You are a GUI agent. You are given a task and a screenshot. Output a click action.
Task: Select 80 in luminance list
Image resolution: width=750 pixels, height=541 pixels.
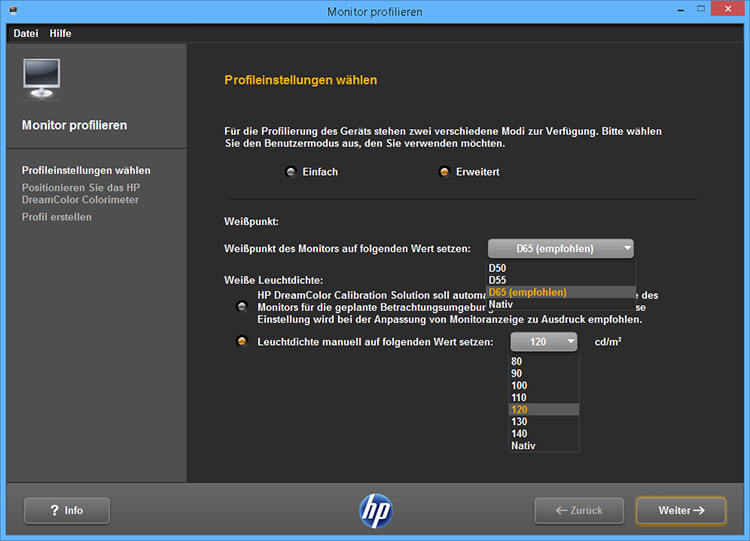[x=544, y=361]
